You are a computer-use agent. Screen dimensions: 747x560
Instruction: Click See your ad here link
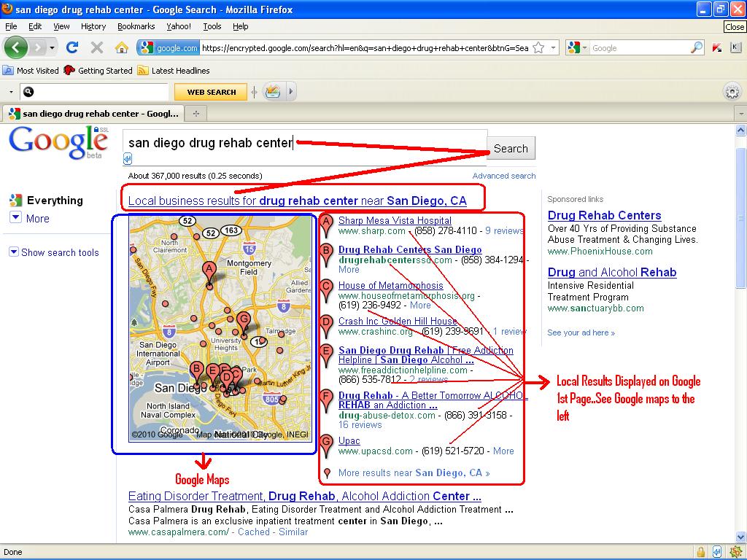click(x=581, y=332)
